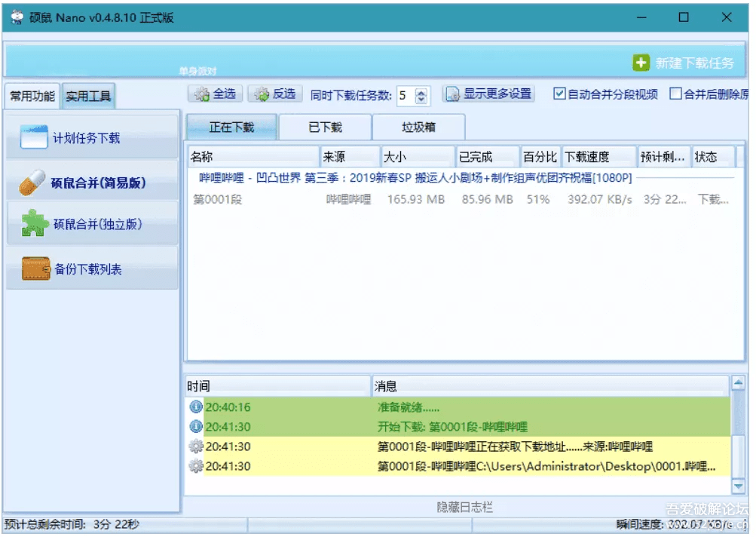Viewport: 756px width, 537px height.
Task: Click the calendar icon for 计划任务下载
Action: coord(34,137)
